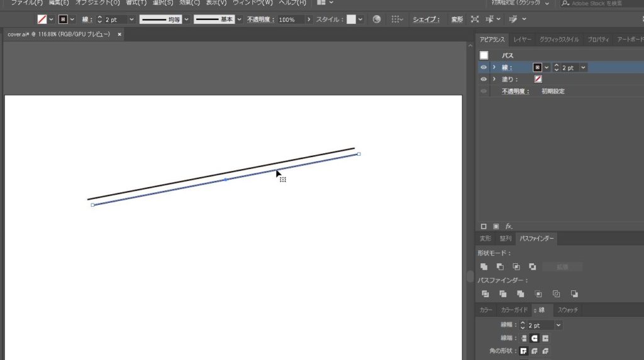Hide the stroke (線) attribute via eye icon

tap(484, 67)
